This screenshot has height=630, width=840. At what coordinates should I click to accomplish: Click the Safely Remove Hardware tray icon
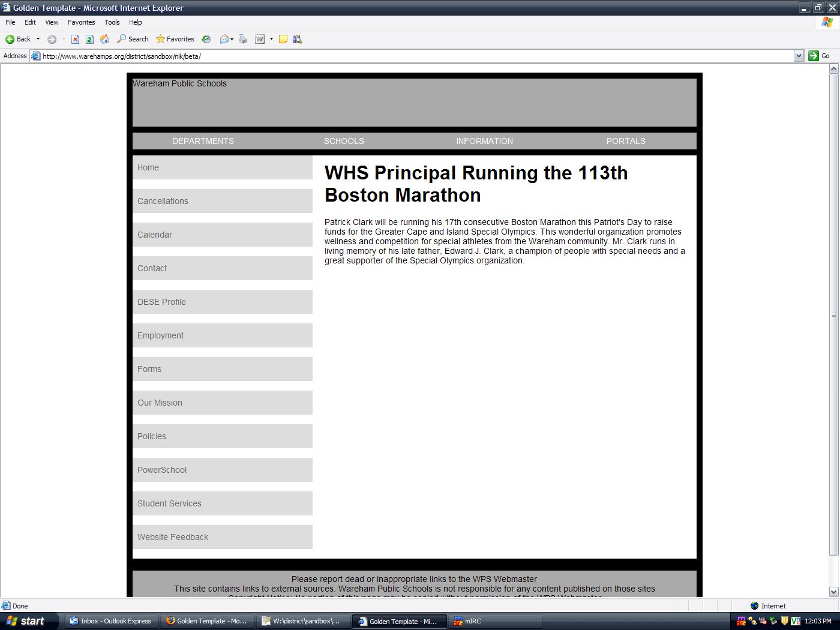tap(773, 621)
